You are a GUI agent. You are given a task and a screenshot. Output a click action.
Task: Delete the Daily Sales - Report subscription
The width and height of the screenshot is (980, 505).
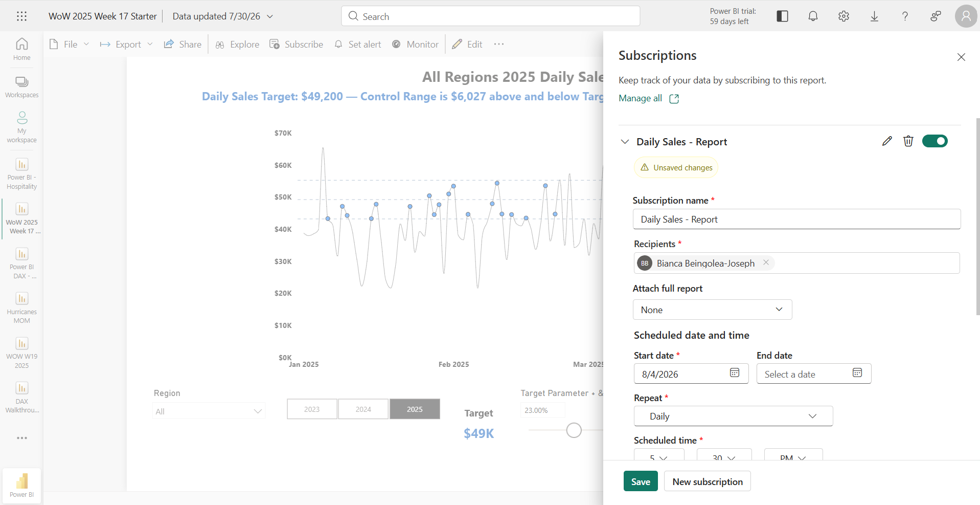908,141
